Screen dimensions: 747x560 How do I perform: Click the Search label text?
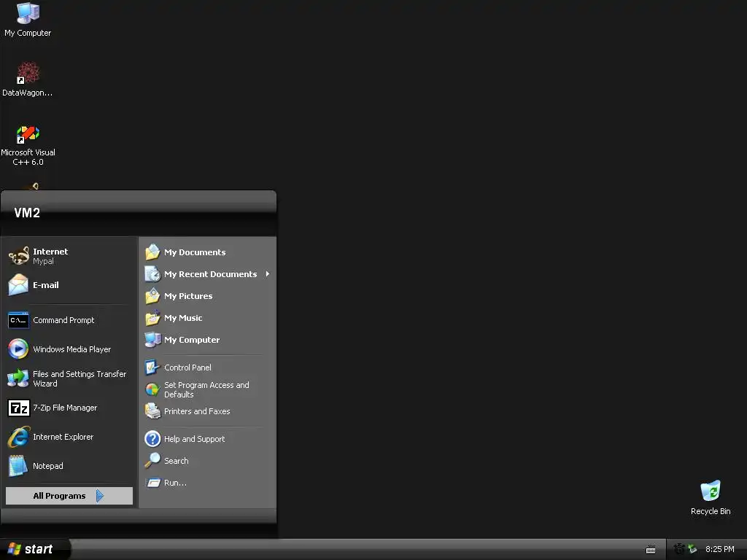click(x=177, y=461)
